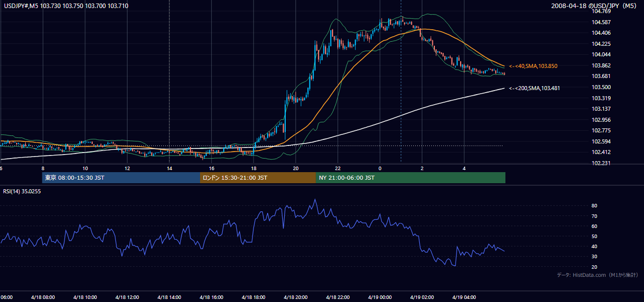644x302 pixels.
Task: Click price scale value 103.862
Action: 601,65
